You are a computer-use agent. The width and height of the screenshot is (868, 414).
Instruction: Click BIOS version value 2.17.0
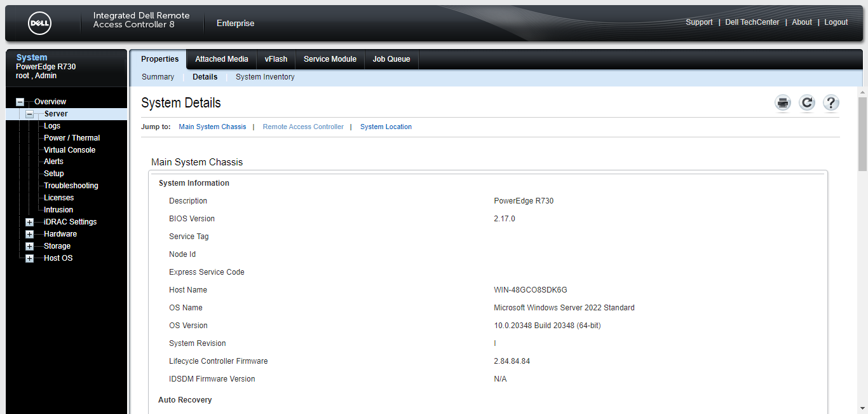[505, 219]
